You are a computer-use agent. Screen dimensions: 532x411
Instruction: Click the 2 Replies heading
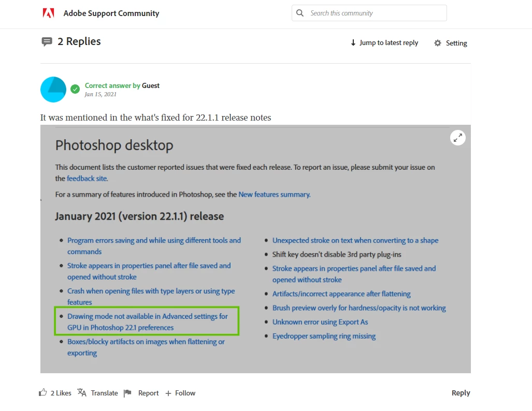point(79,41)
